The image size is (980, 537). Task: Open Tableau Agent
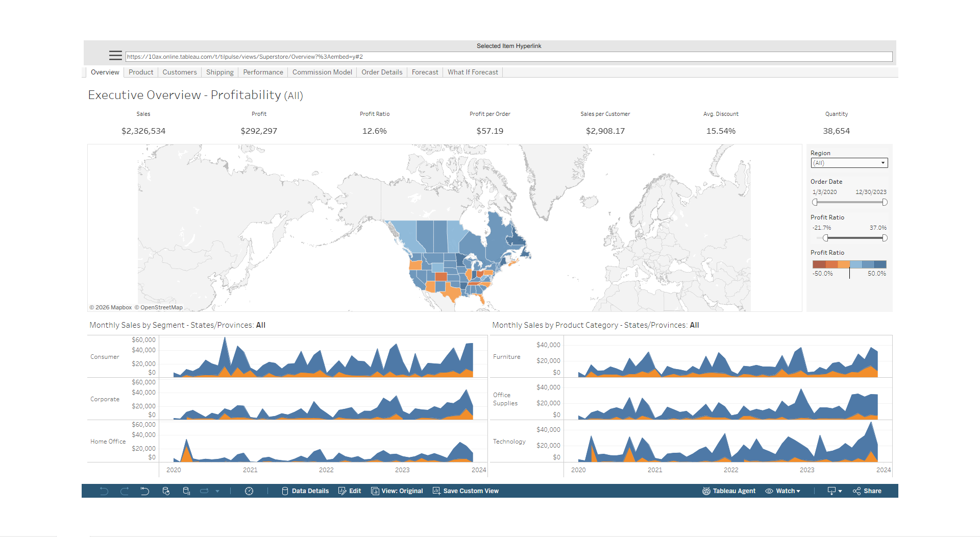(x=729, y=491)
